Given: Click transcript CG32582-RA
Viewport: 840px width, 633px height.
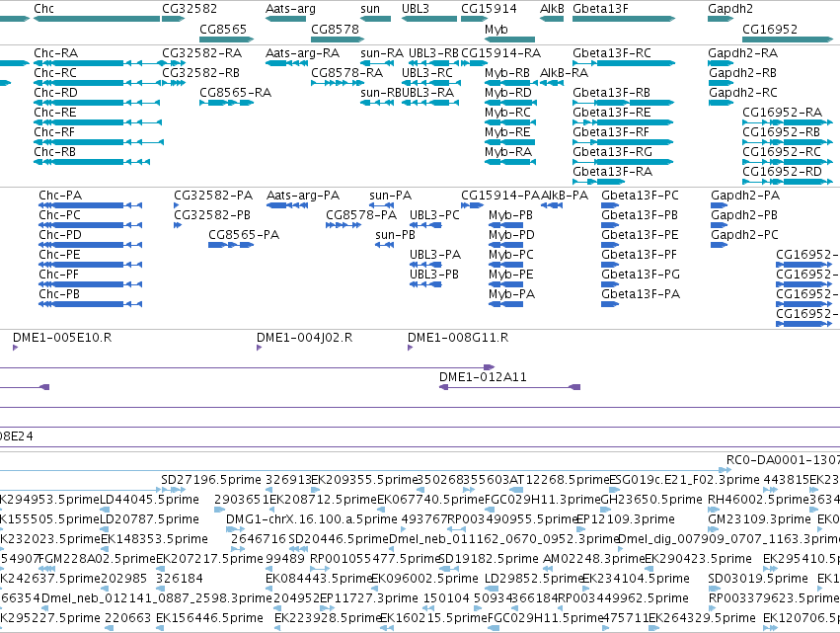Looking at the screenshot, I should (174, 63).
